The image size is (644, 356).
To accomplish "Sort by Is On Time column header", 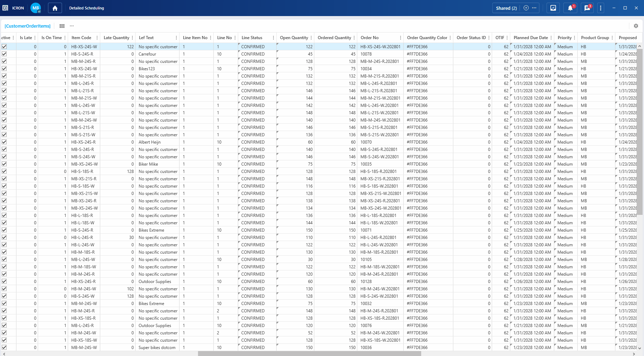I will pyautogui.click(x=51, y=38).
